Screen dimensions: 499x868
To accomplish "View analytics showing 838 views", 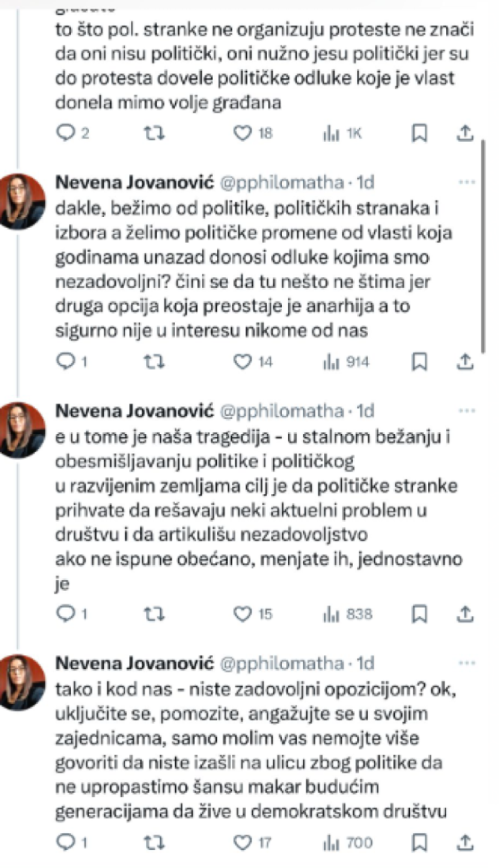I will tap(332, 614).
